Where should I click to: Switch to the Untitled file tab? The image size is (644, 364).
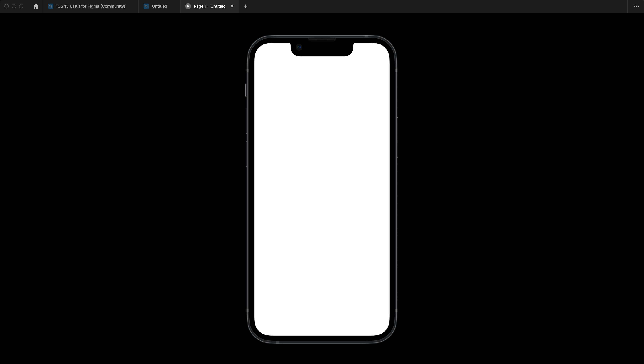click(159, 6)
